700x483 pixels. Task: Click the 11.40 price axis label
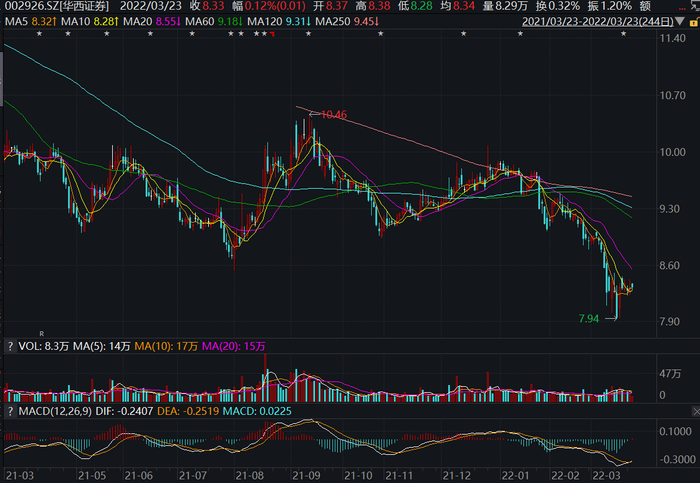(673, 38)
